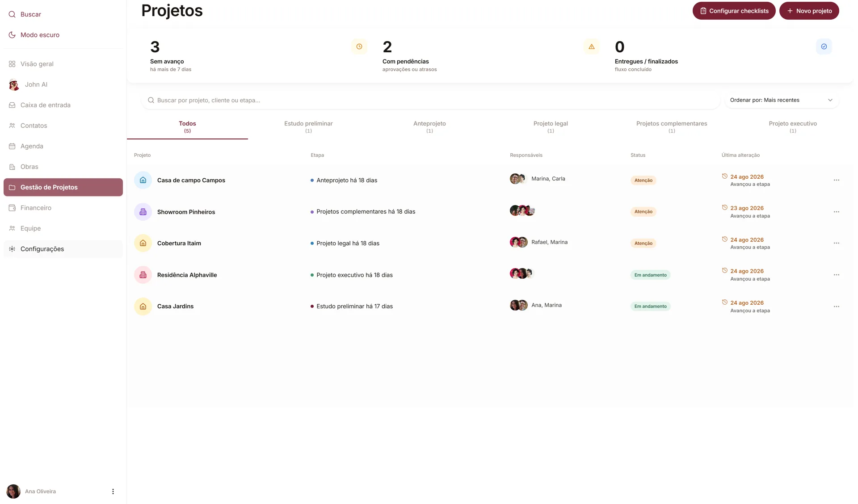Open Contatos in the sidebar

tap(34, 126)
